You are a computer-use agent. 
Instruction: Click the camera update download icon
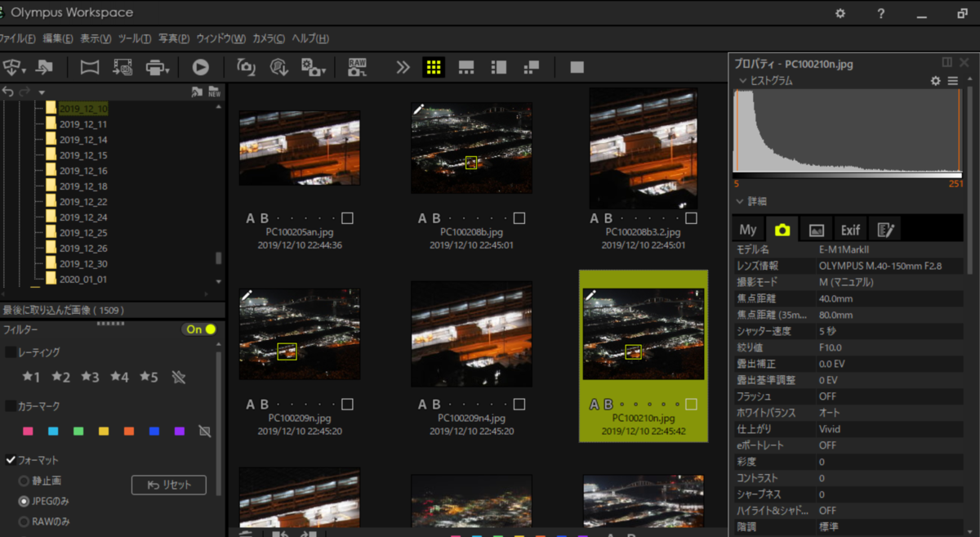coord(279,68)
